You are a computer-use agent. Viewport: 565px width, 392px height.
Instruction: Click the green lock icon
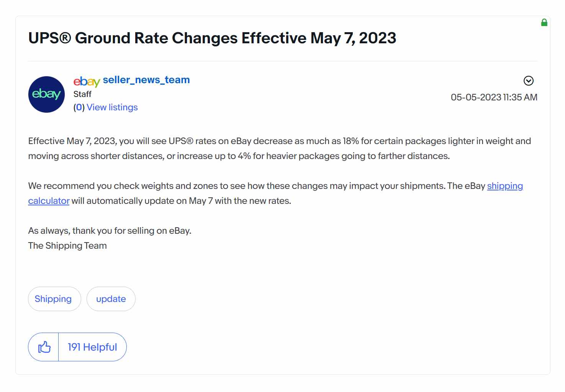544,23
